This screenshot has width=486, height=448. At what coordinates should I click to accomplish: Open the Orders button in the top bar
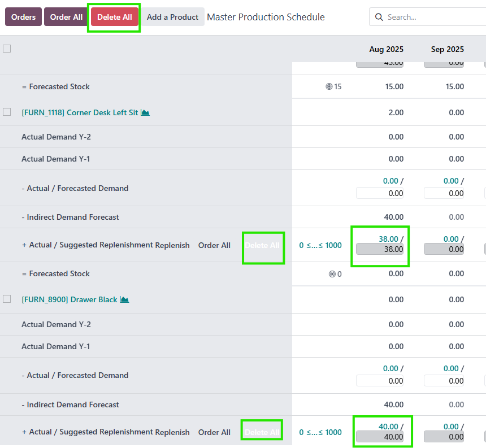pos(23,17)
